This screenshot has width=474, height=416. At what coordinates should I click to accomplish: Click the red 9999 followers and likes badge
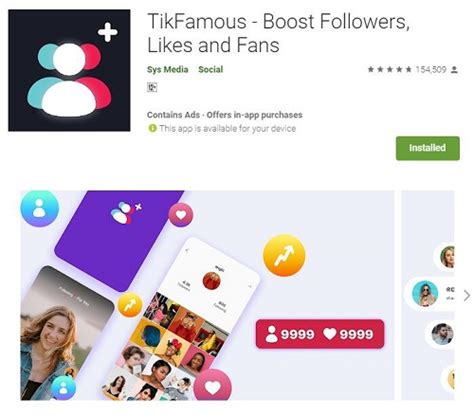(x=320, y=334)
